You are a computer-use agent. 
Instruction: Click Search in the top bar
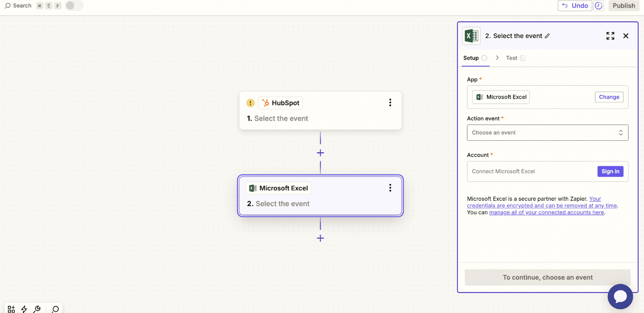(x=18, y=6)
